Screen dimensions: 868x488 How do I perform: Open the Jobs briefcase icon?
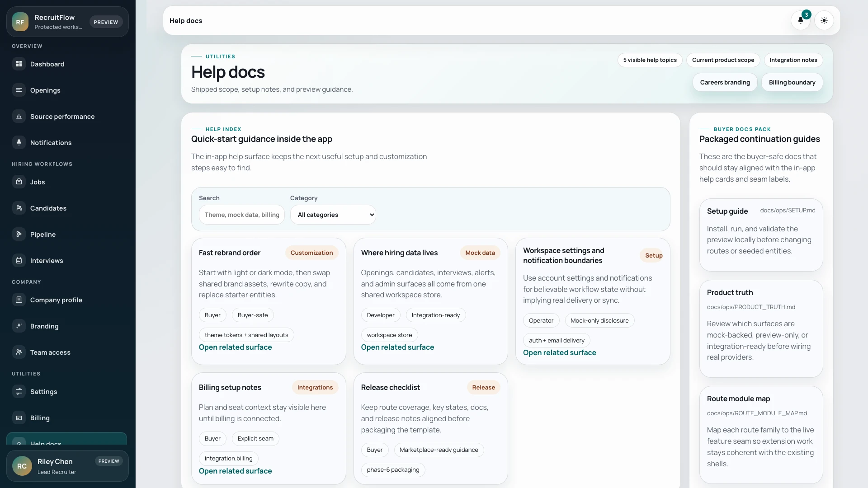pos(19,182)
